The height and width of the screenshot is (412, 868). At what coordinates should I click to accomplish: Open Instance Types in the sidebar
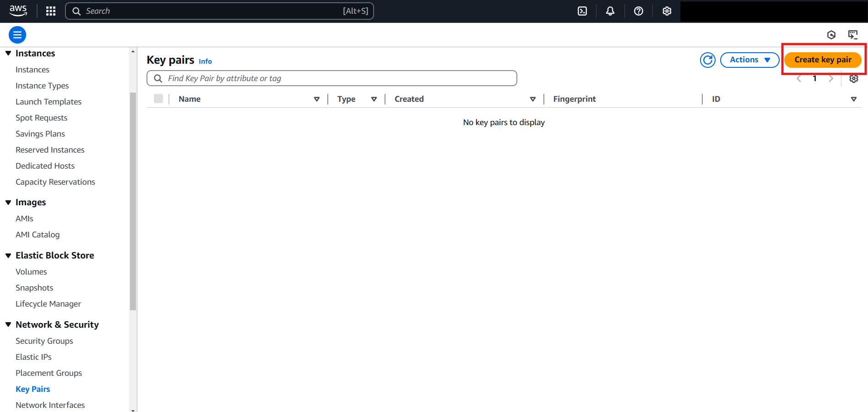pos(42,86)
